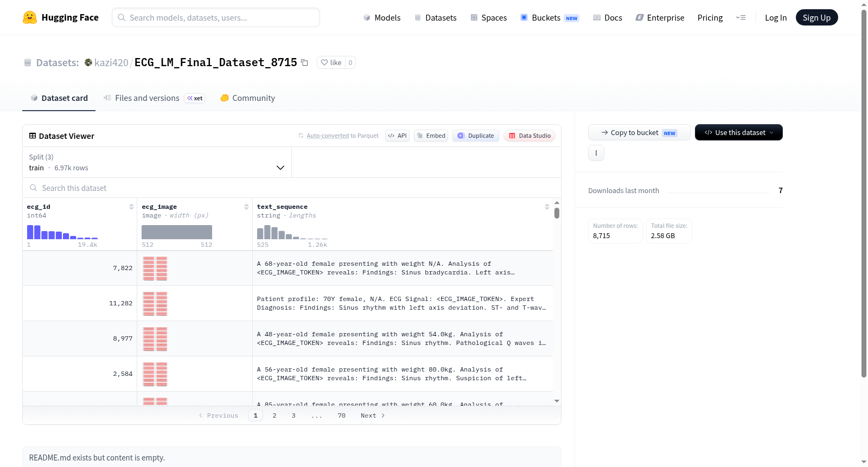868x467 pixels.
Task: Duplicate the dataset via Duplicate button
Action: tap(476, 136)
